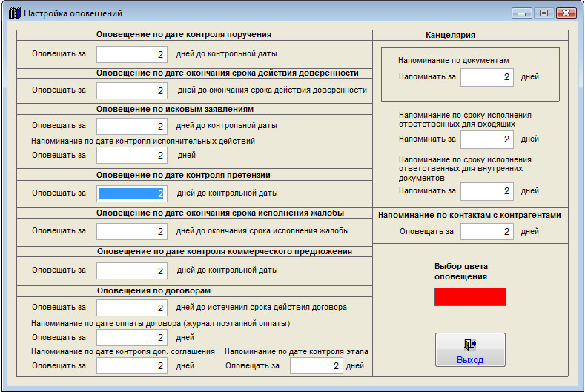Screen dimensions: 585x392
Task: Focus days field for истечения срока действия договора
Action: click(x=132, y=308)
